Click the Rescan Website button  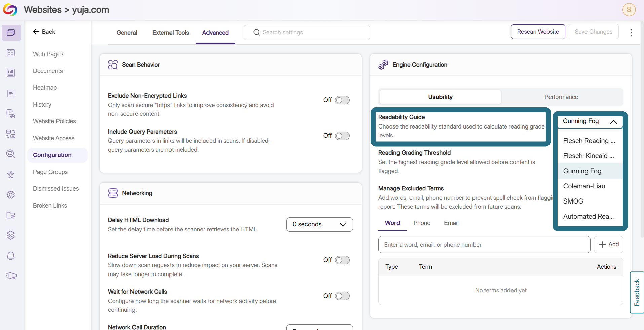tap(538, 32)
